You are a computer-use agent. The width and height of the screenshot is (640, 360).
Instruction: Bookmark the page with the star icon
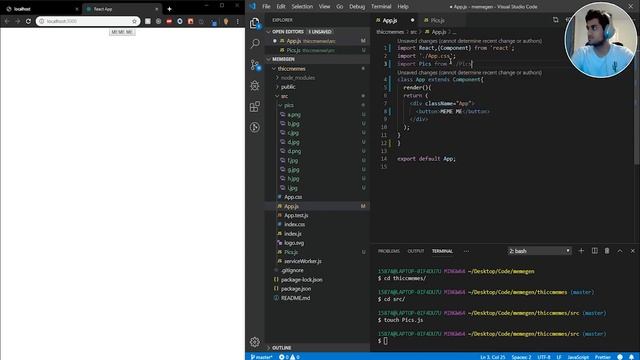[x=134, y=21]
